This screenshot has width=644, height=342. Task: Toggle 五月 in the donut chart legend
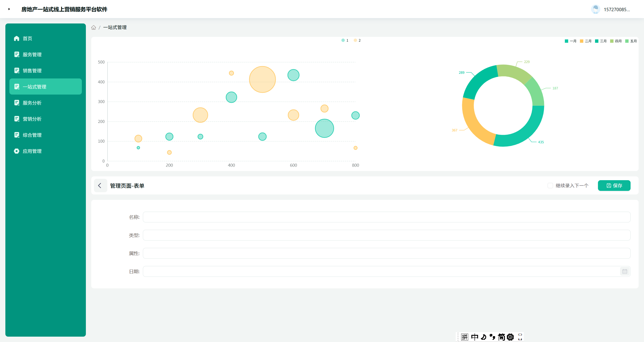tap(631, 41)
